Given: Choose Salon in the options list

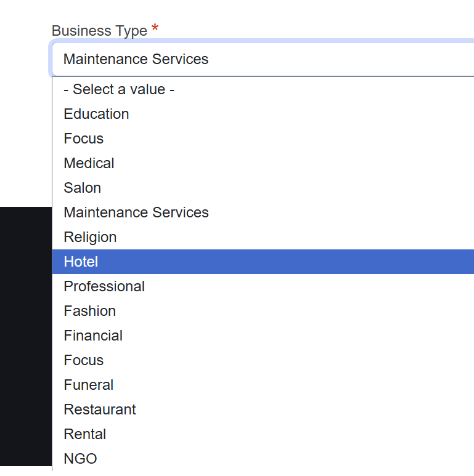Looking at the screenshot, I should tap(82, 188).
